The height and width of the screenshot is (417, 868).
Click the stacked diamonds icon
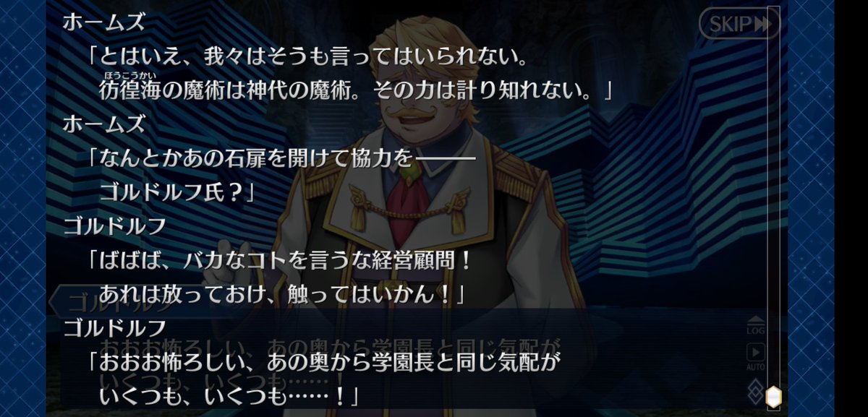(x=755, y=391)
